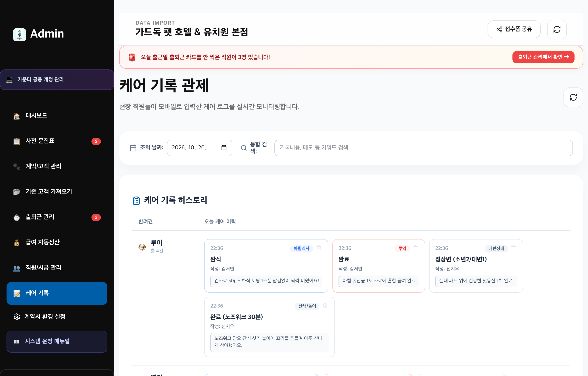
Task: Delete the 배변상태 care record
Action: pyautogui.click(x=513, y=248)
